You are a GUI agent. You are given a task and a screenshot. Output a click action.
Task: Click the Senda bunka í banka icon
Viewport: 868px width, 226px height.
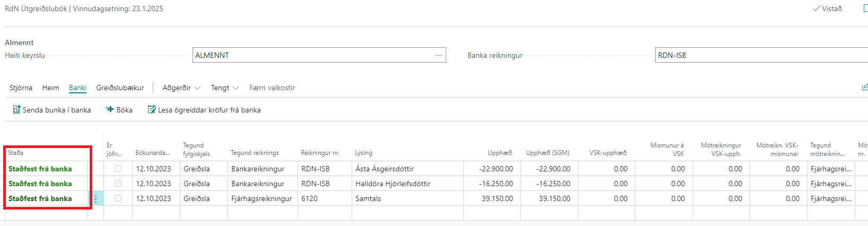(16, 110)
